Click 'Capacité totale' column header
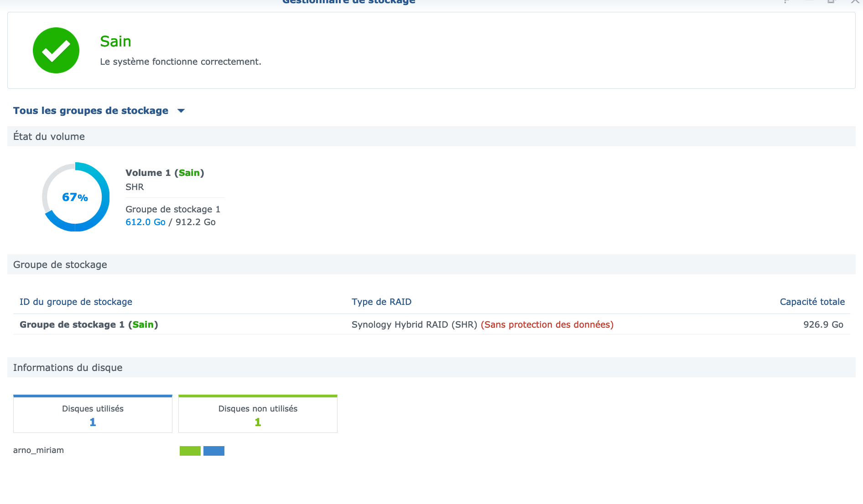The width and height of the screenshot is (863, 504). (x=812, y=302)
